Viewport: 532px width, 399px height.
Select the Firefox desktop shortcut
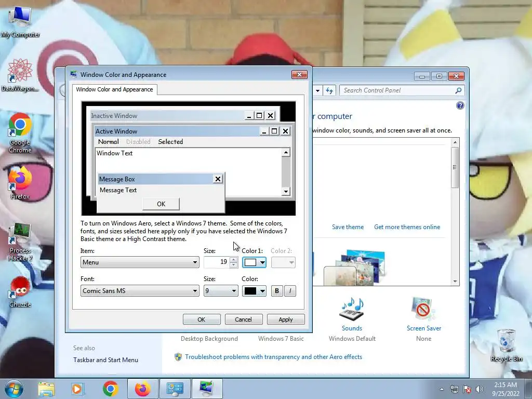pyautogui.click(x=20, y=182)
